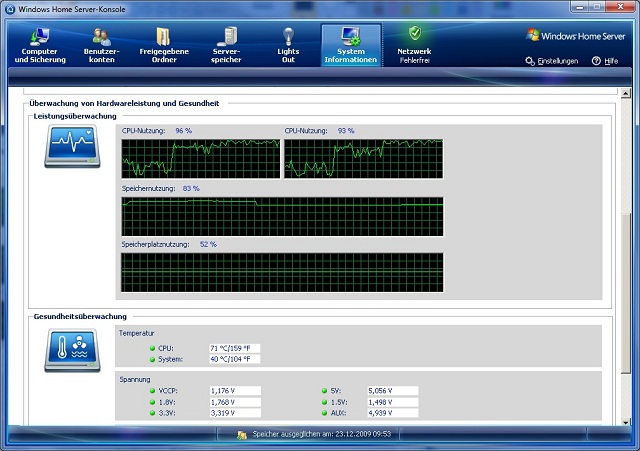Click the Windows Home Server logo

click(x=576, y=36)
